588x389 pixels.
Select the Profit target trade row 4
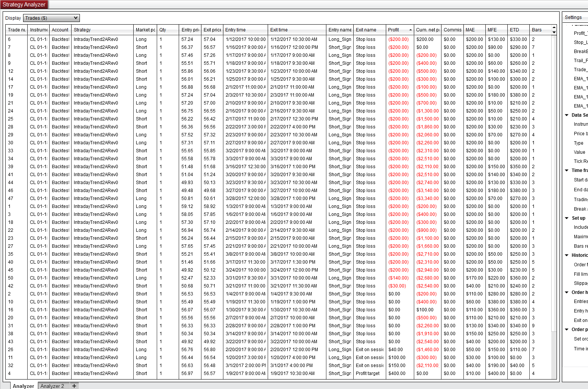point(279,373)
